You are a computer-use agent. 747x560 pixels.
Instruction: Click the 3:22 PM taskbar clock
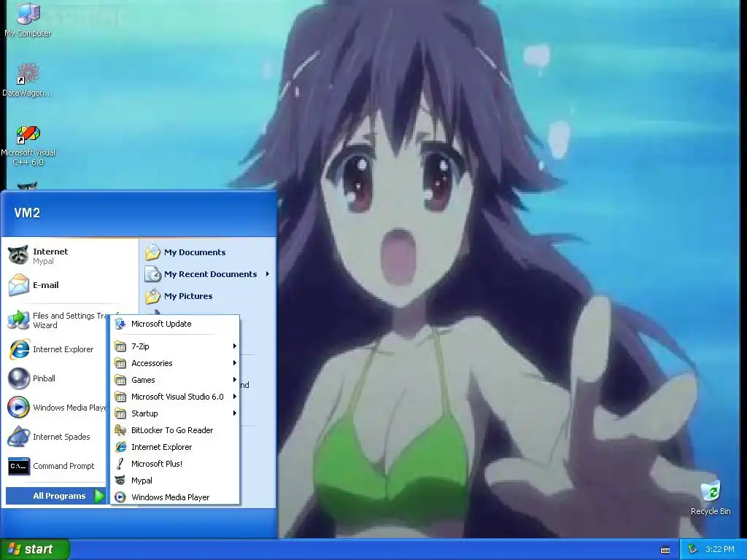[x=719, y=549]
